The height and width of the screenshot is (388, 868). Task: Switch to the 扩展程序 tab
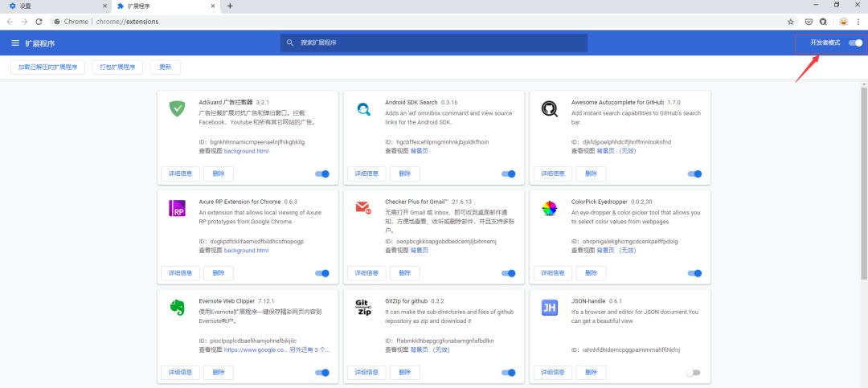[x=166, y=6]
